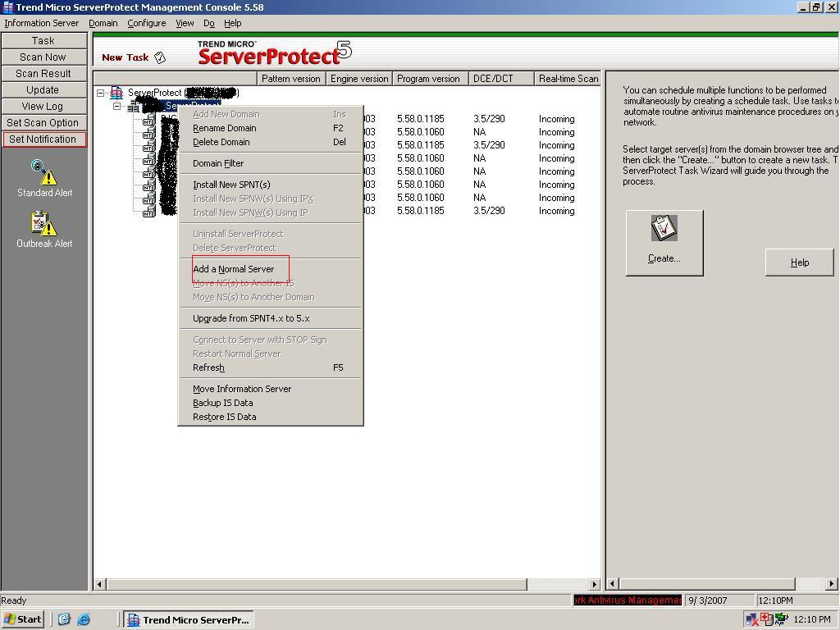
Task: Open Internet Explorer from the quick launch bar
Action: tap(84, 619)
